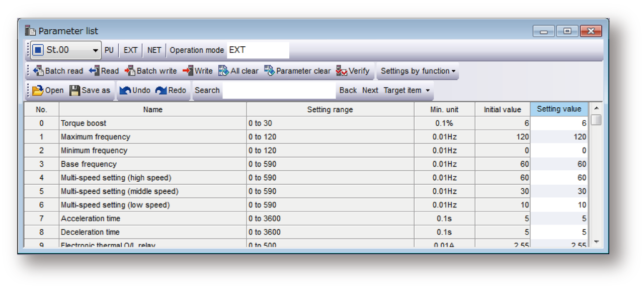The height and width of the screenshot is (288, 644).
Task: Redo the last change
Action: [171, 91]
